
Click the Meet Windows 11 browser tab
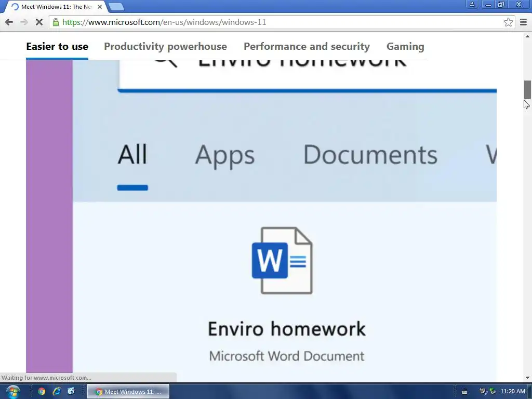pos(56,7)
